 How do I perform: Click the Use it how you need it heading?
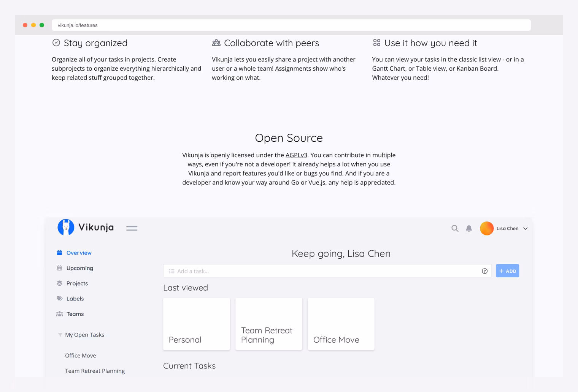[x=431, y=43]
